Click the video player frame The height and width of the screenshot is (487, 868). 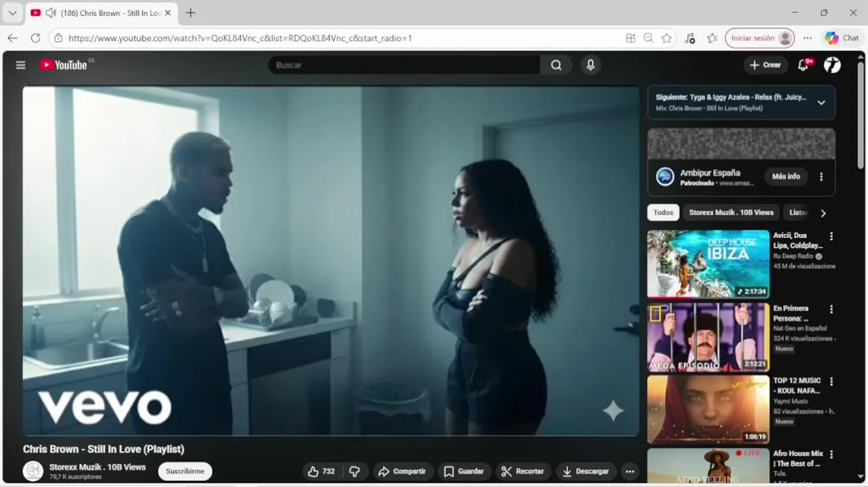[331, 261]
